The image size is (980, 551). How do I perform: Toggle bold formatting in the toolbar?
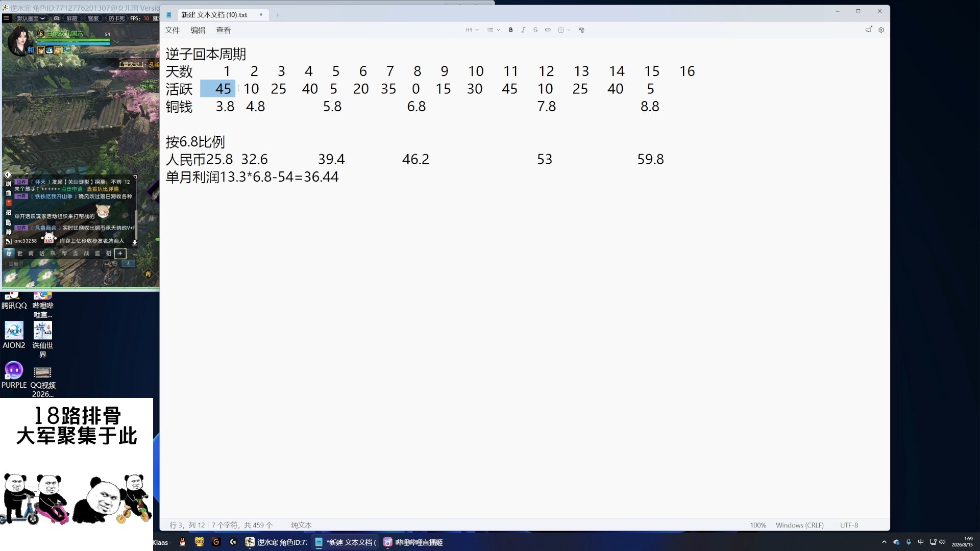point(510,30)
